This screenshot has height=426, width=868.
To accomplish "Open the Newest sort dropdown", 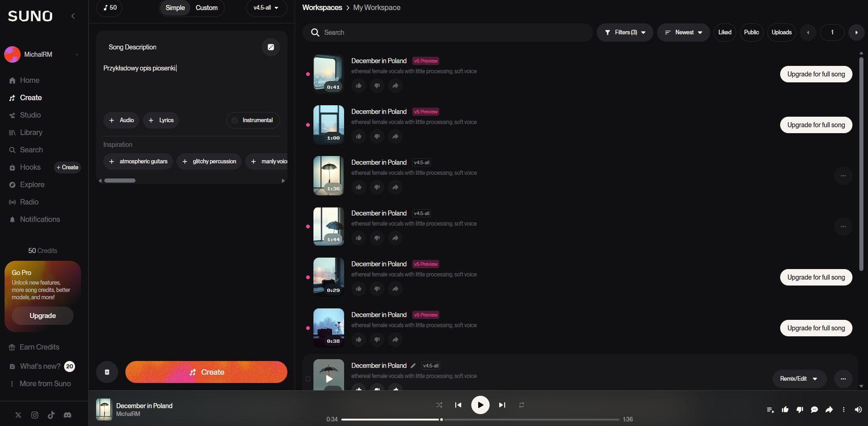I will 684,32.
